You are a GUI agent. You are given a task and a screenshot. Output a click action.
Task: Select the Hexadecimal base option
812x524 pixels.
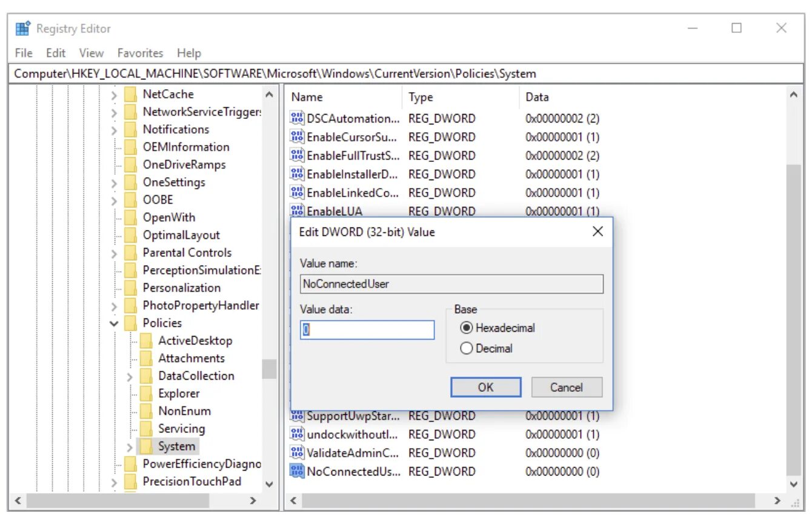[x=466, y=328]
